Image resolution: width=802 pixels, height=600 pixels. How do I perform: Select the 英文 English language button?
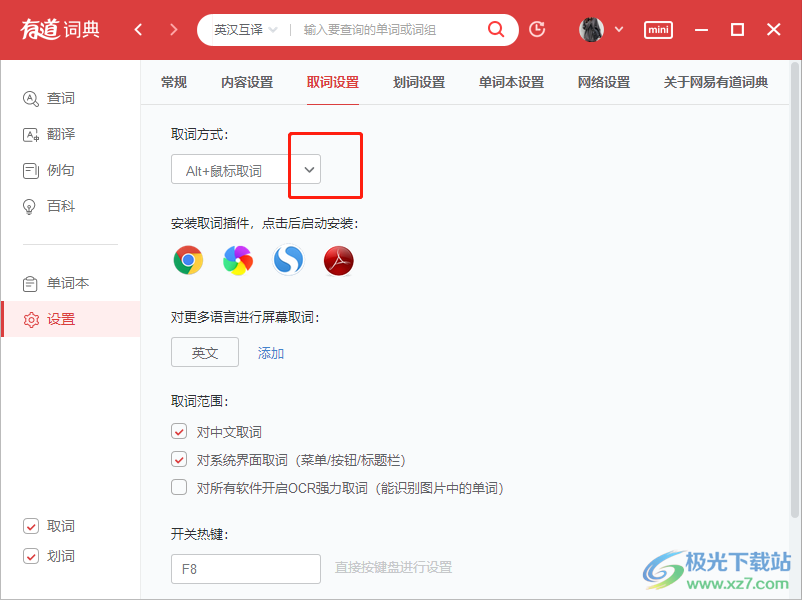click(x=204, y=352)
